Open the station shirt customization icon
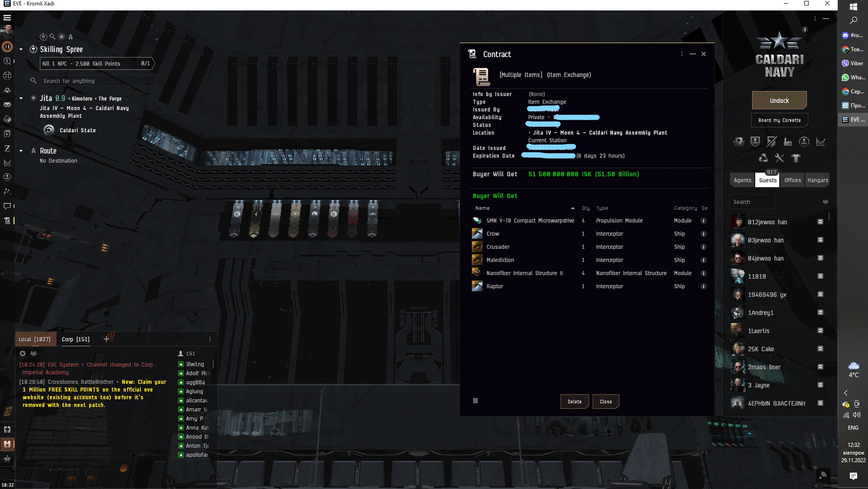Viewport: 868px width, 489px height. point(796,158)
